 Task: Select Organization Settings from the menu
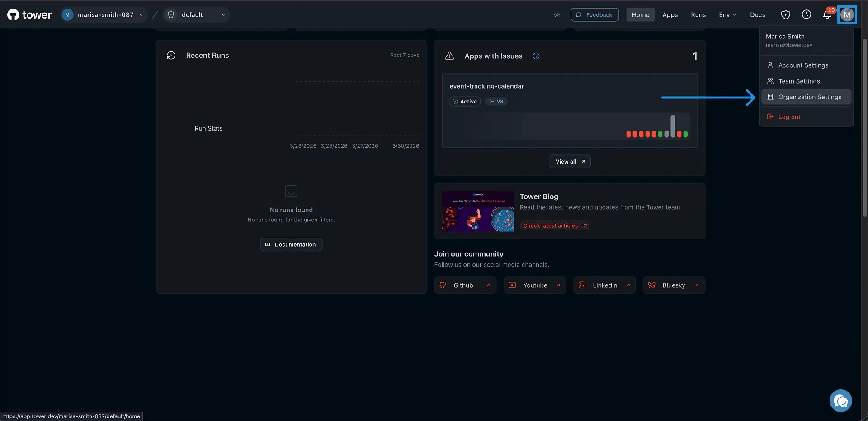pyautogui.click(x=807, y=97)
